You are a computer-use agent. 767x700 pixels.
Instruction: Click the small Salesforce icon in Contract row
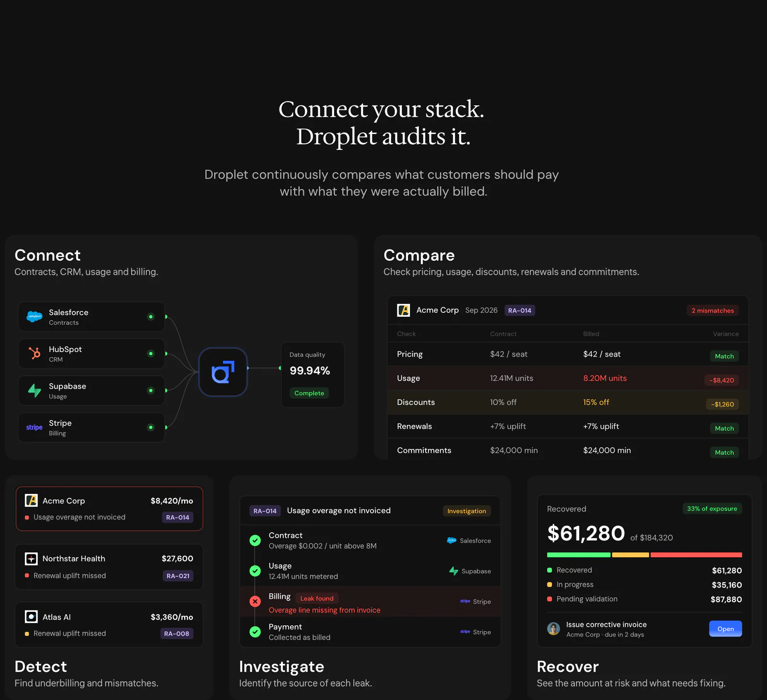[x=452, y=540]
